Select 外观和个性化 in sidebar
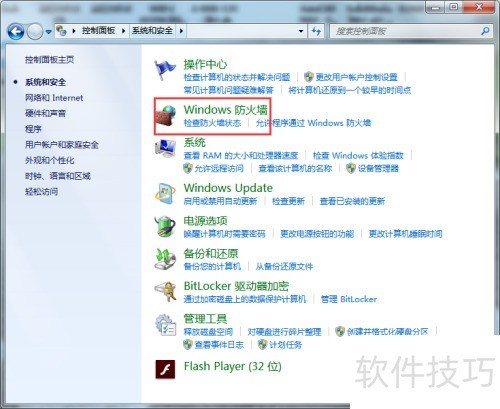Screen dimensions: 500x409 [x=50, y=160]
